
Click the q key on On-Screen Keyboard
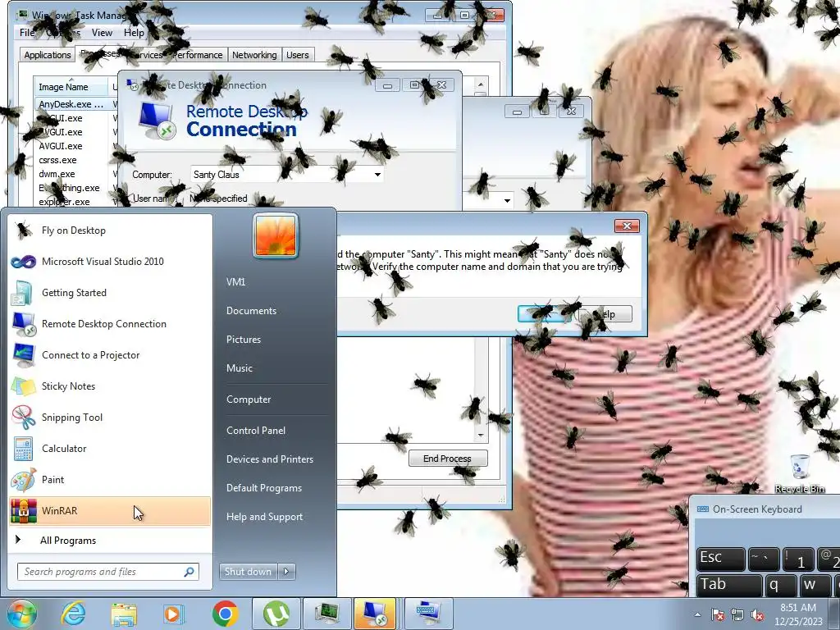pos(781,585)
